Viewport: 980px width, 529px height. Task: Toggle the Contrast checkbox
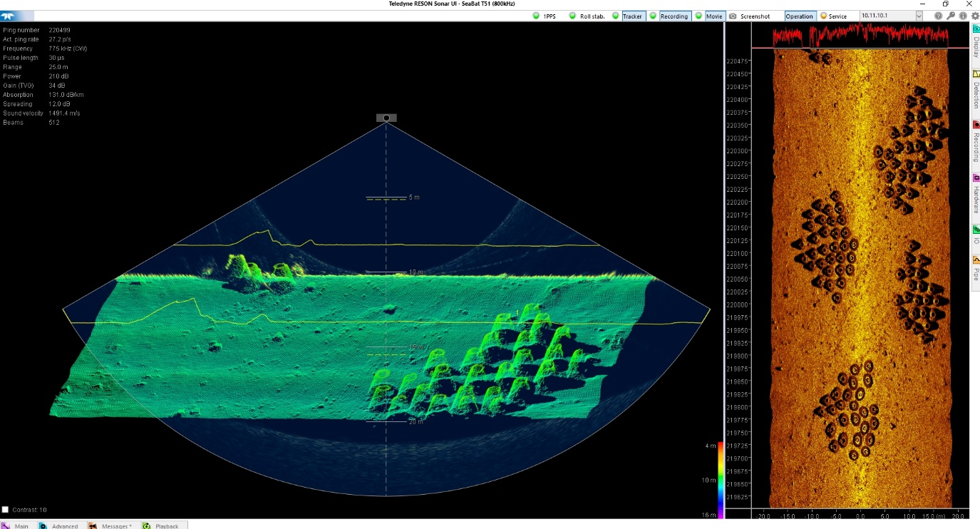(x=6, y=510)
